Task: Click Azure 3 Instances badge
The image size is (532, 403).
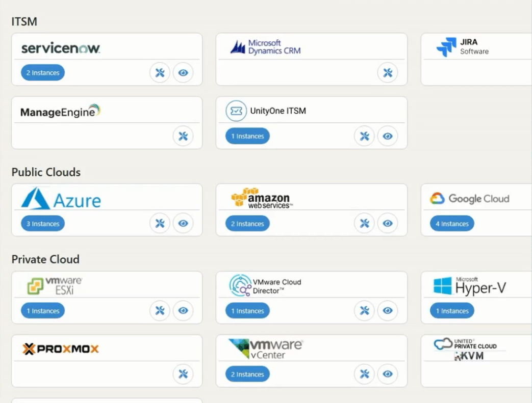Action: 43,223
